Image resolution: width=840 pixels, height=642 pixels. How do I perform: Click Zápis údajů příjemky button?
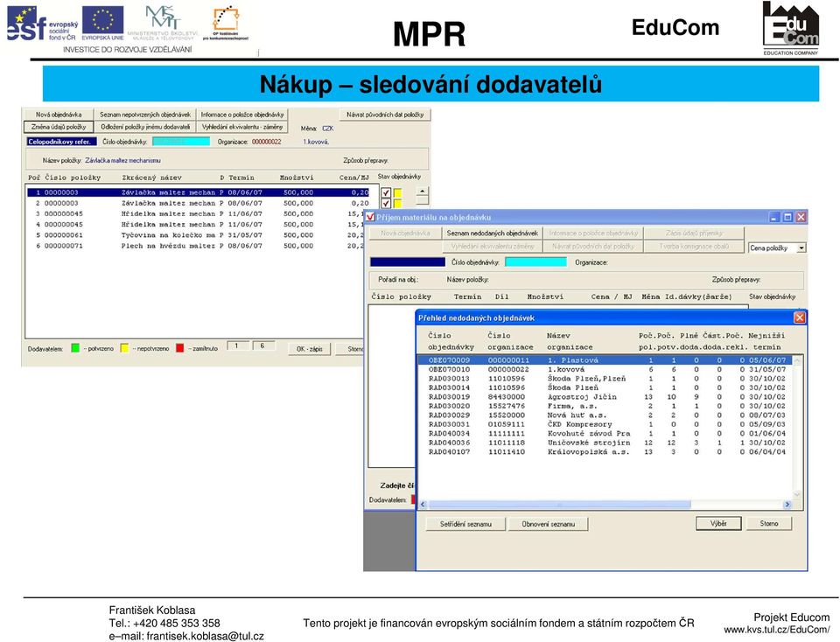[694, 234]
